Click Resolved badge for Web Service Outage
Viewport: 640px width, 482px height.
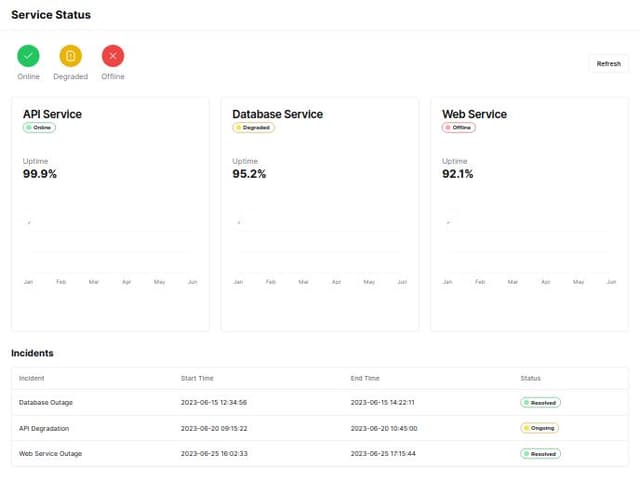[540, 453]
